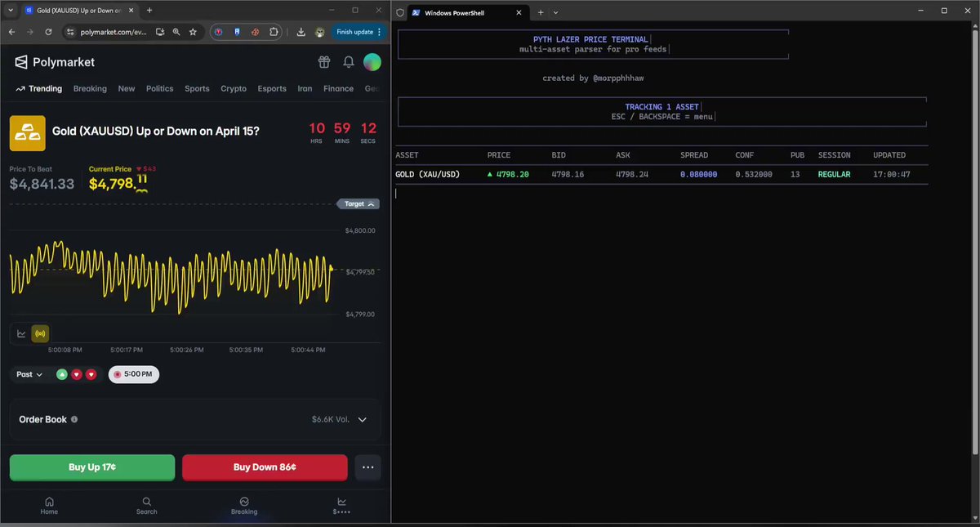Add a new PowerShell tab
The image size is (980, 527).
pyautogui.click(x=541, y=12)
